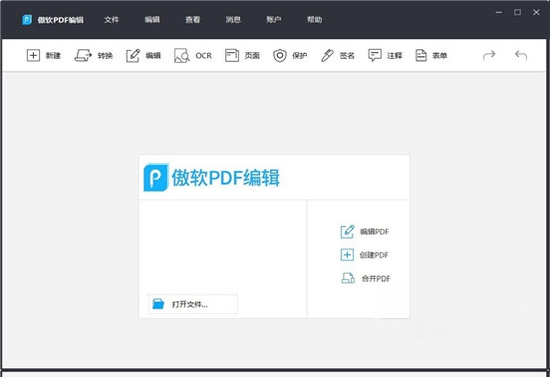The width and height of the screenshot is (550, 377).
Task: Open the 帮助 (Help) menu
Action: (x=315, y=20)
